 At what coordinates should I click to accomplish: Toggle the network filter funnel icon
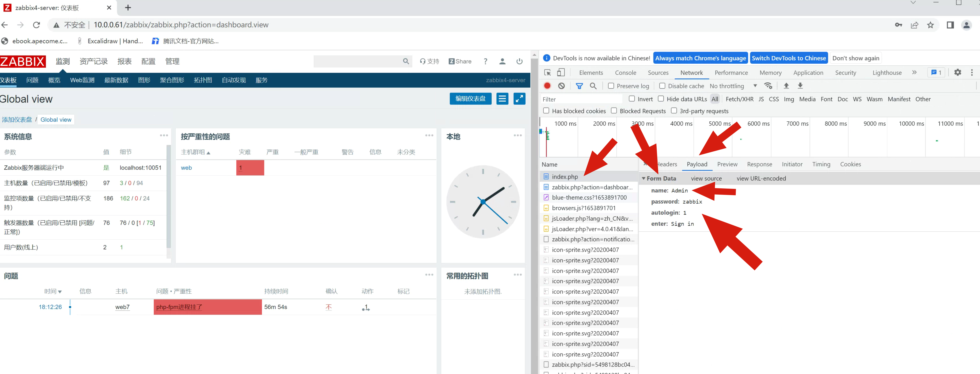(579, 86)
